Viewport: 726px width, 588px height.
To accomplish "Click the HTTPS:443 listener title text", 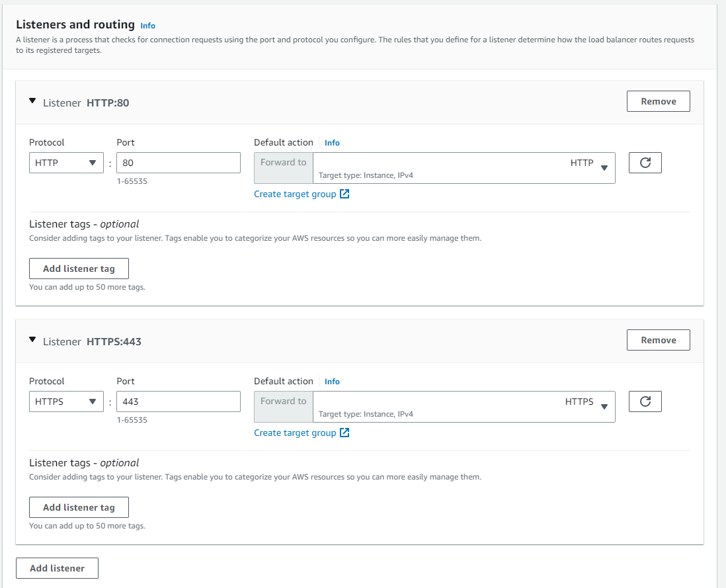I will tap(92, 342).
